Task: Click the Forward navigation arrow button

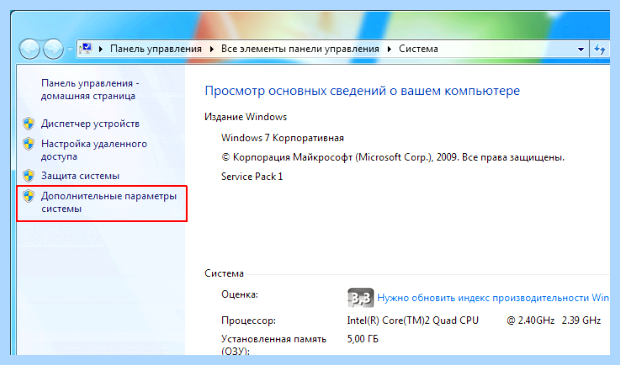Action: 53,49
